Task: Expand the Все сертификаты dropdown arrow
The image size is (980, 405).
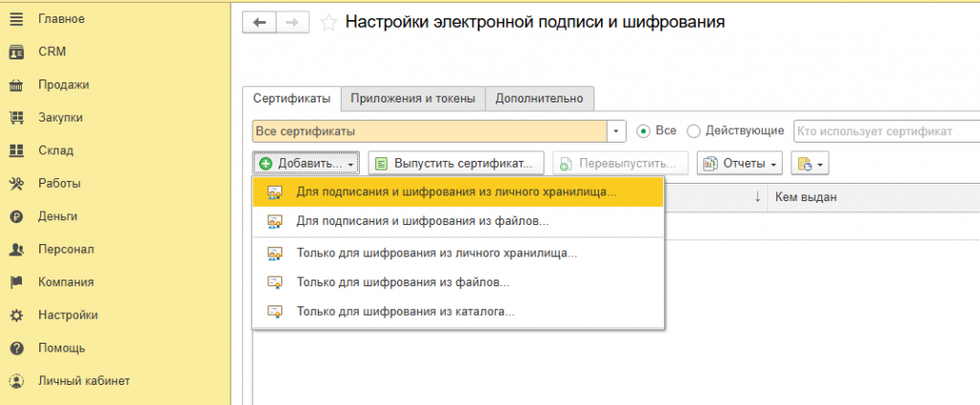Action: 617,131
